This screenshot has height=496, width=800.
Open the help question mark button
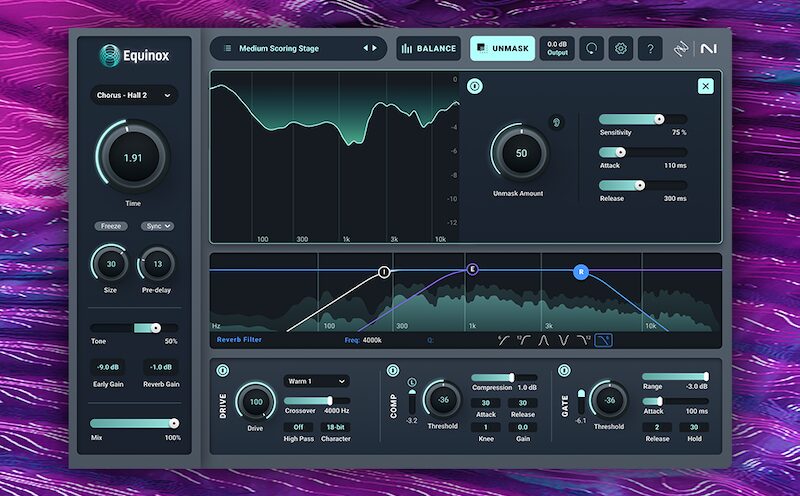[650, 48]
